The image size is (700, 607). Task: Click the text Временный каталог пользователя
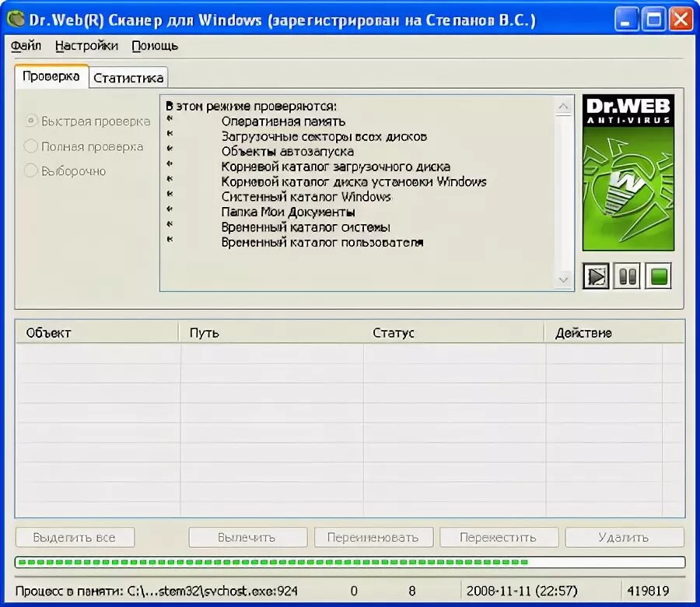[x=322, y=243]
